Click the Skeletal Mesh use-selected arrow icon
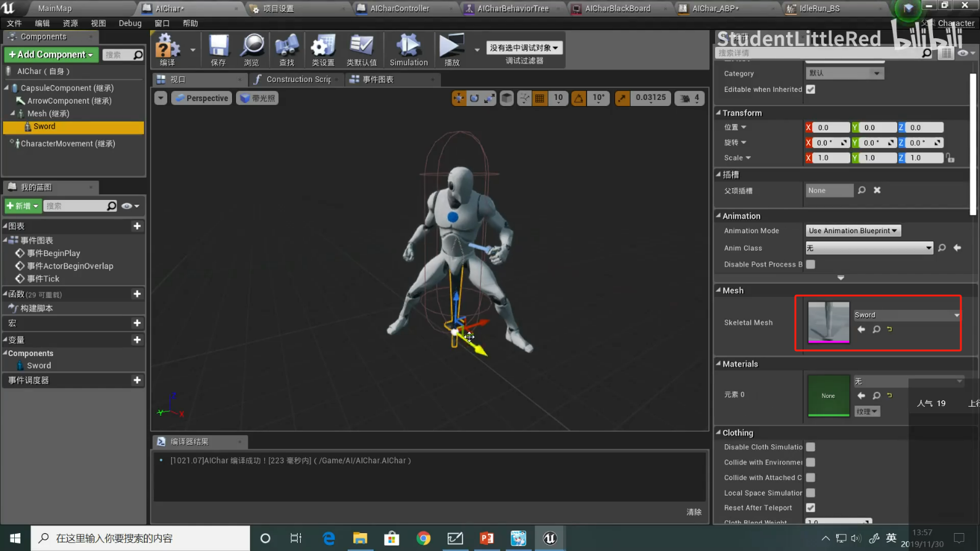The height and width of the screenshot is (551, 980). point(861,329)
